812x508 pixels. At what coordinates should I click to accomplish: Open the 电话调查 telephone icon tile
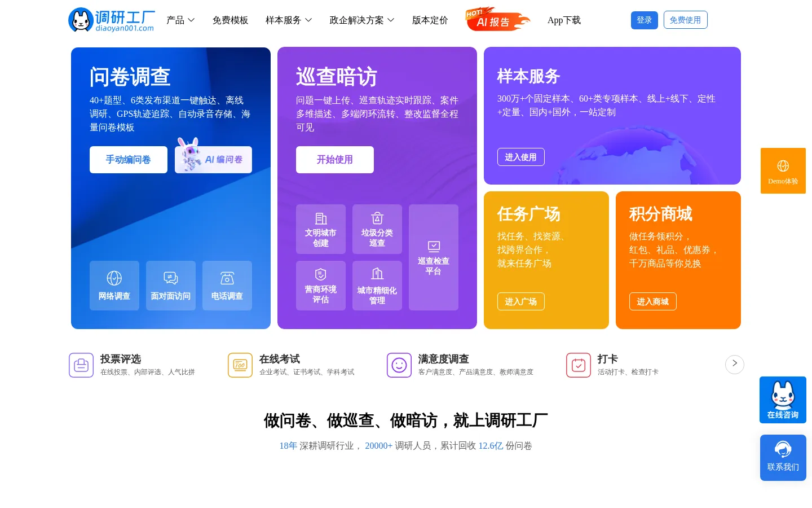pyautogui.click(x=227, y=286)
